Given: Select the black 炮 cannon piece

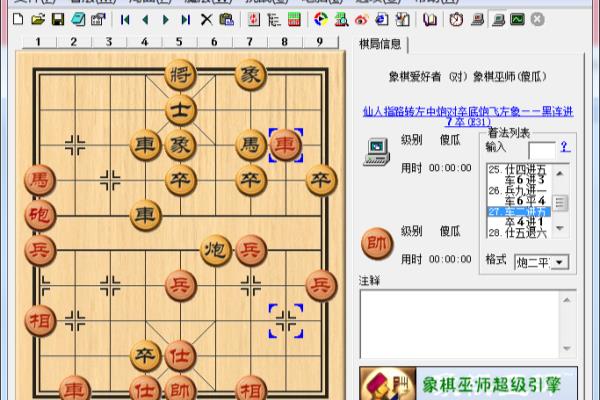Looking at the screenshot, I should click(x=215, y=251).
